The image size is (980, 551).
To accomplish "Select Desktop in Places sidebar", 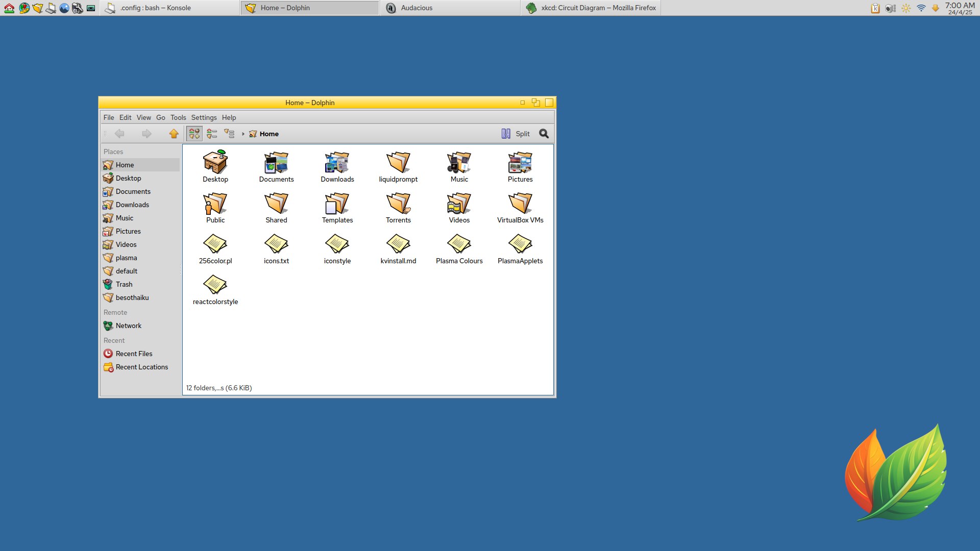I will 140,178.
